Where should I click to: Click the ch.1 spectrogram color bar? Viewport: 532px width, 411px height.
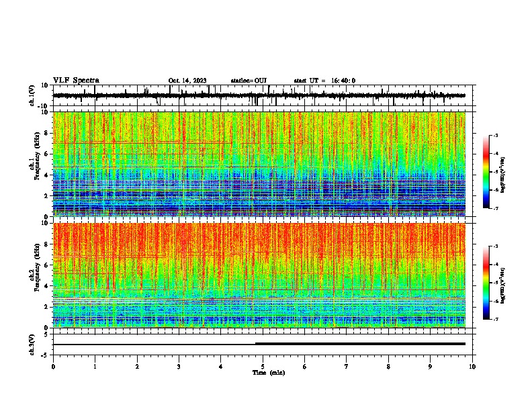pyautogui.click(x=486, y=172)
